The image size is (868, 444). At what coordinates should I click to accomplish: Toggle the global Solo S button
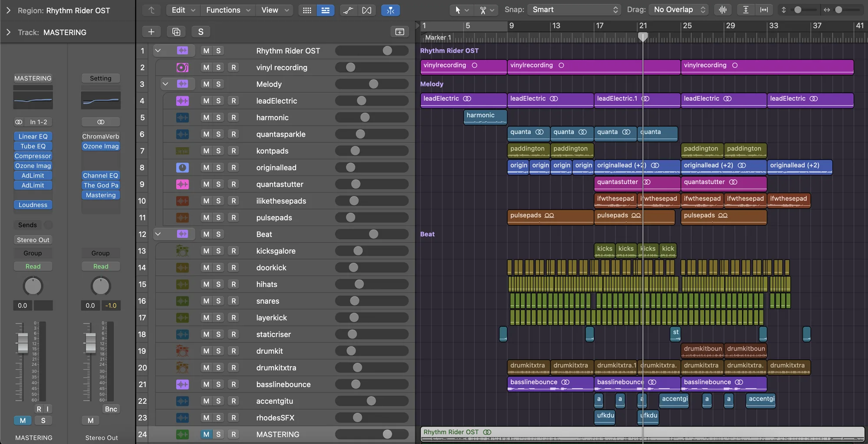tap(201, 32)
